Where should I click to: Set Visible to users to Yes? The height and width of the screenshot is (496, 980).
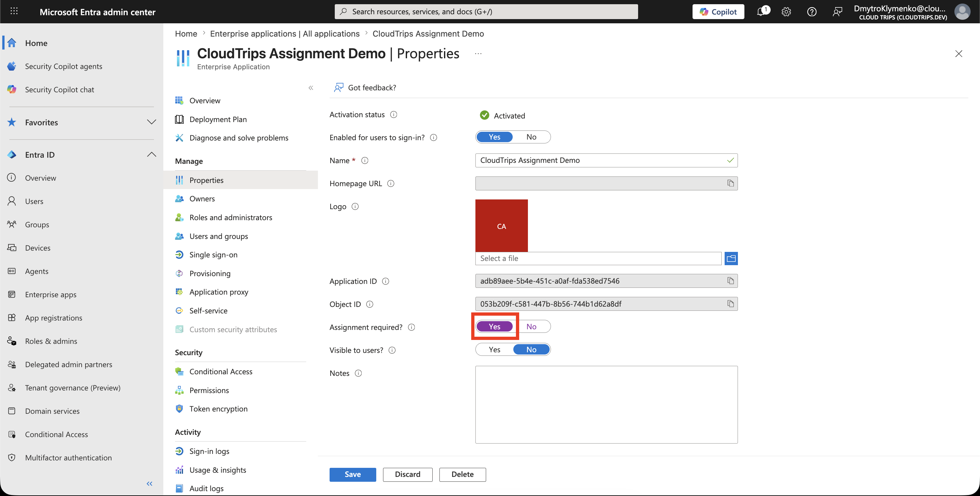pyautogui.click(x=494, y=350)
